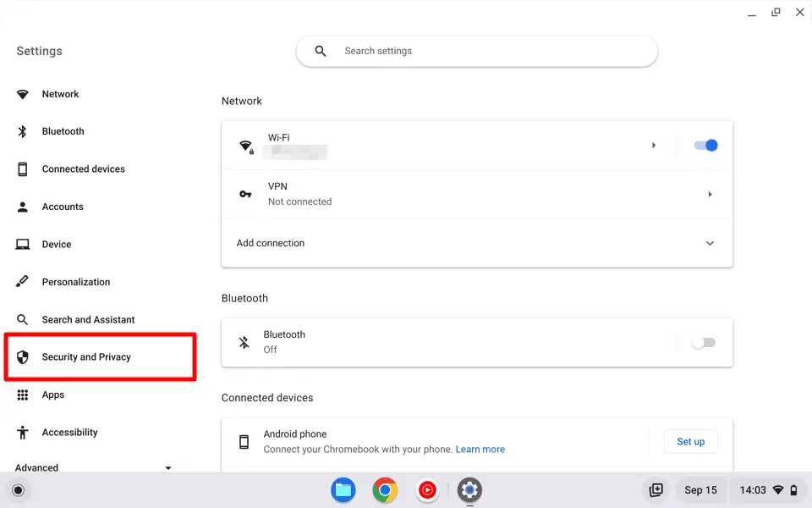Open the Learn more link
The width and height of the screenshot is (812, 508).
click(480, 449)
